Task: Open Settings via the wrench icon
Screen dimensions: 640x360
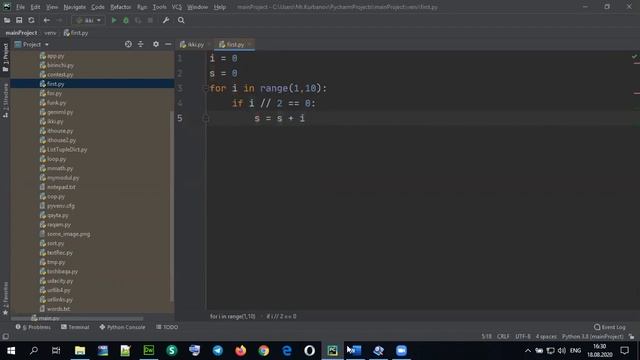Action: (166, 20)
